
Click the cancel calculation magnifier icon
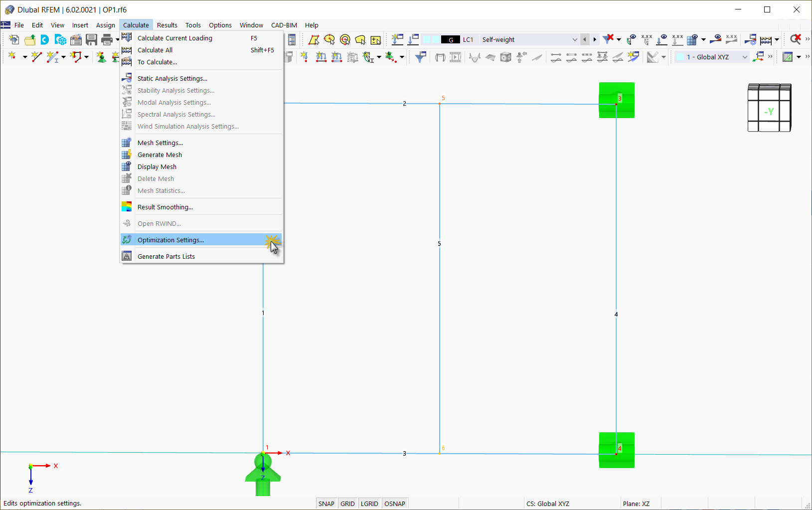tap(797, 39)
